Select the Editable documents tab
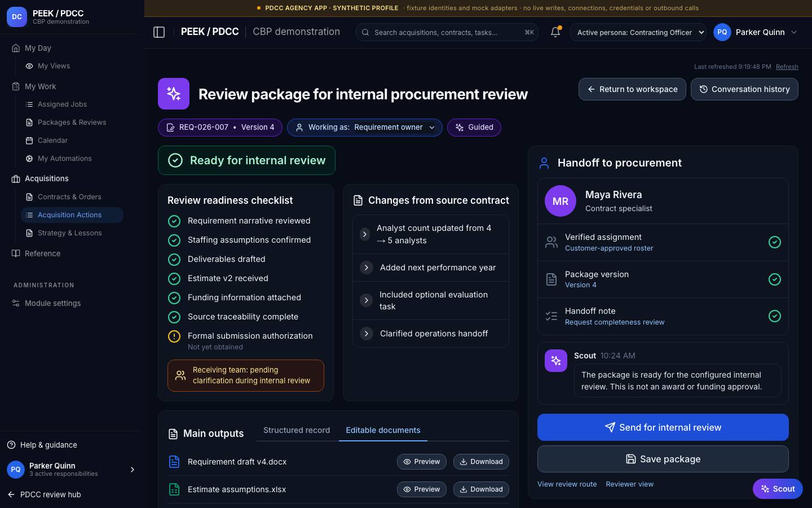This screenshot has height=508, width=812. (383, 430)
